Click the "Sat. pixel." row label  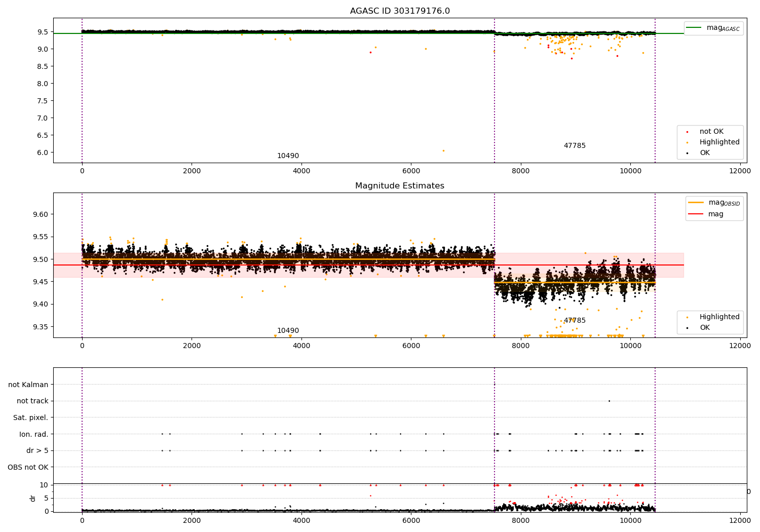[x=31, y=417]
